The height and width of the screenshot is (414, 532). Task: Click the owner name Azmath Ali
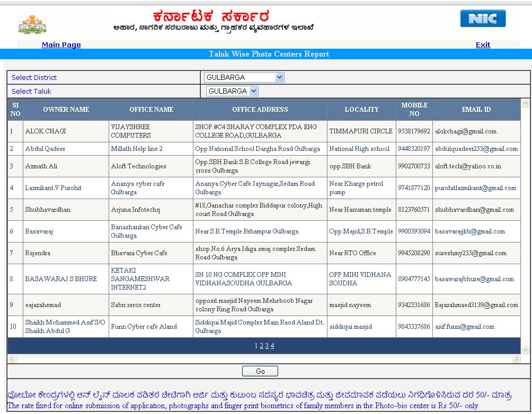41,166
